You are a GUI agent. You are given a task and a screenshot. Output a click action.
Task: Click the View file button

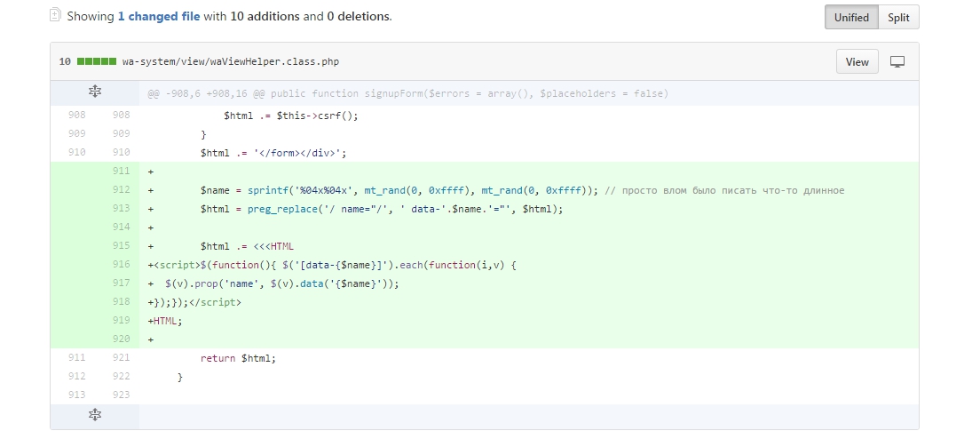point(857,61)
